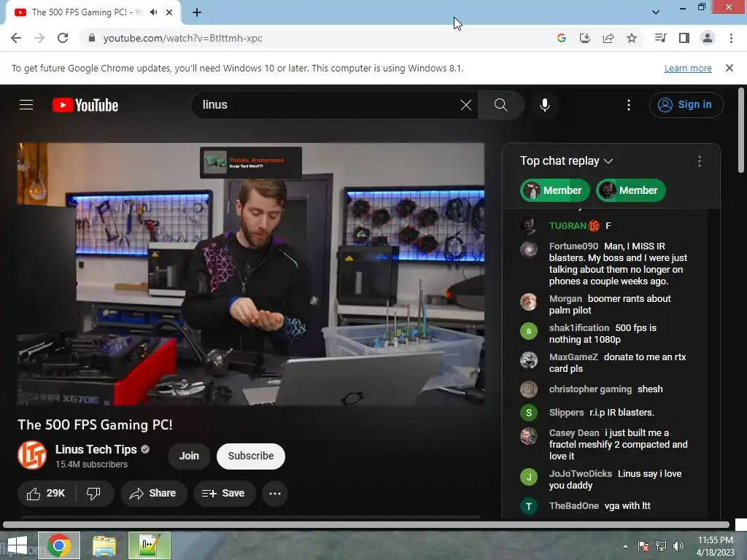Screen dimensions: 747x560
Task: Open the Thanks Anonymous card in video
Action: point(251,162)
